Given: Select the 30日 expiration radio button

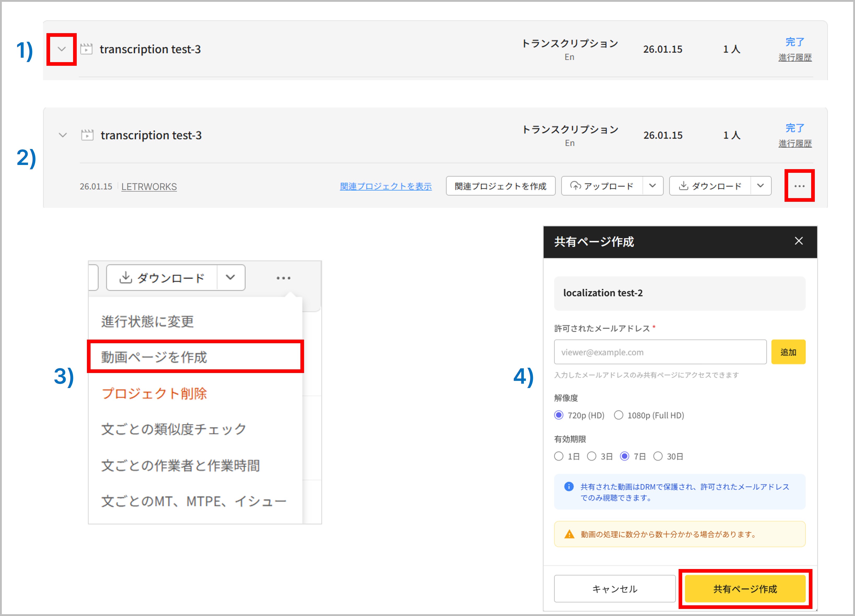Looking at the screenshot, I should 658,456.
